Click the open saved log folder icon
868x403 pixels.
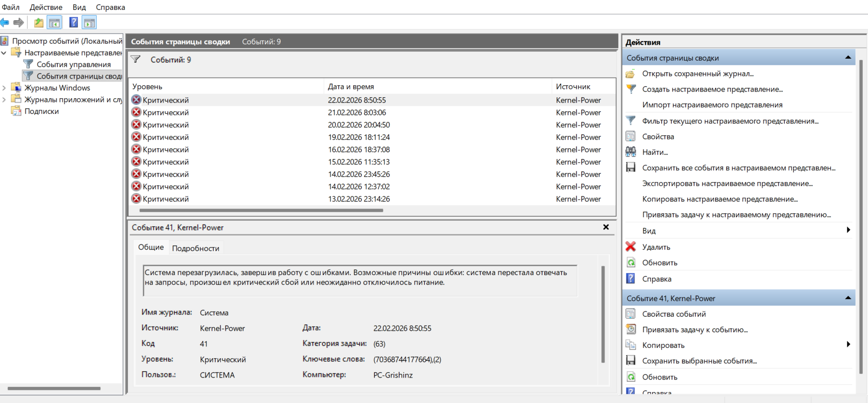point(630,74)
